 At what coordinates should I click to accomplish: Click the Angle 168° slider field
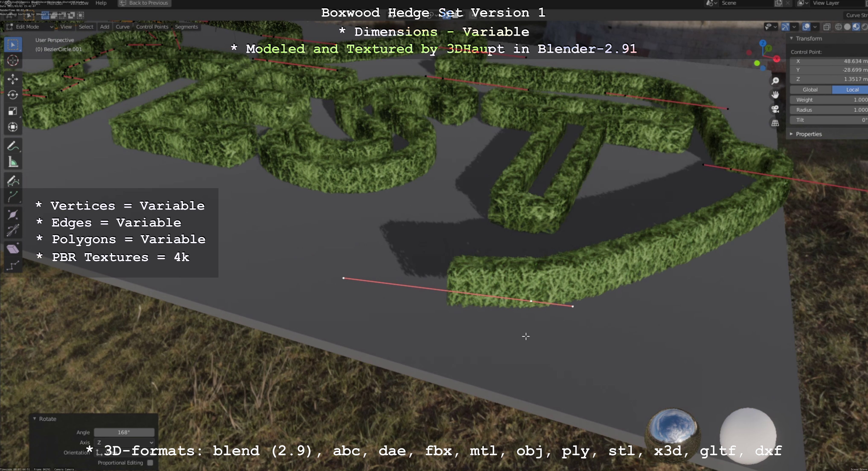[x=124, y=432]
